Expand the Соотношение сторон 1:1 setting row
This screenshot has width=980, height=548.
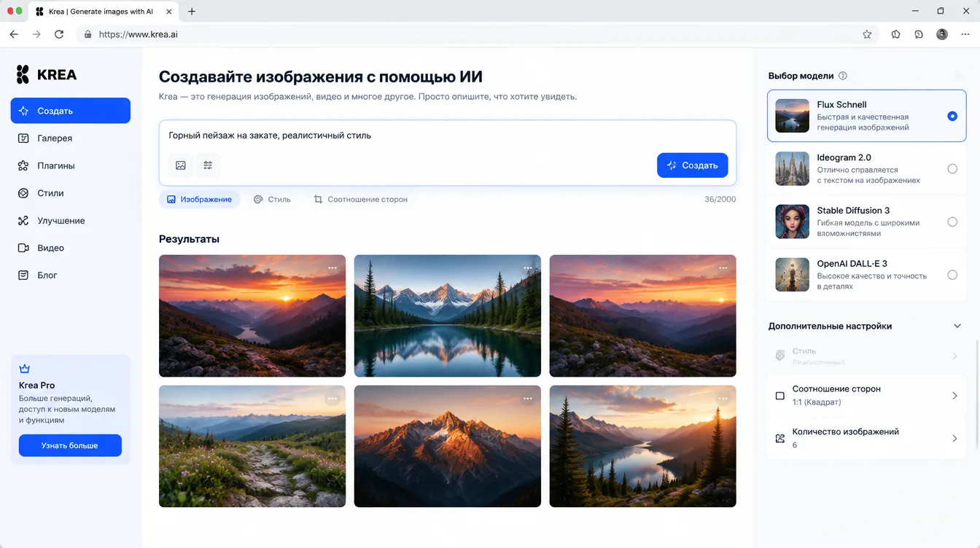coord(867,396)
